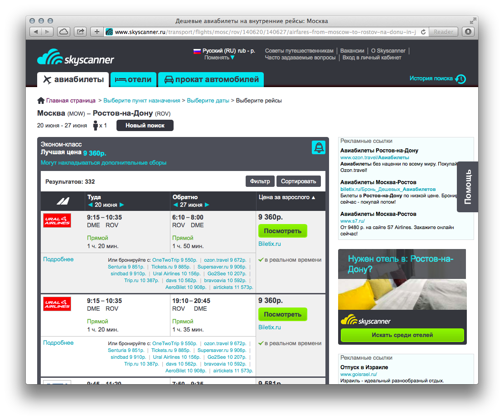
Task: Expand Подробнее details for first flight
Action: pyautogui.click(x=58, y=259)
